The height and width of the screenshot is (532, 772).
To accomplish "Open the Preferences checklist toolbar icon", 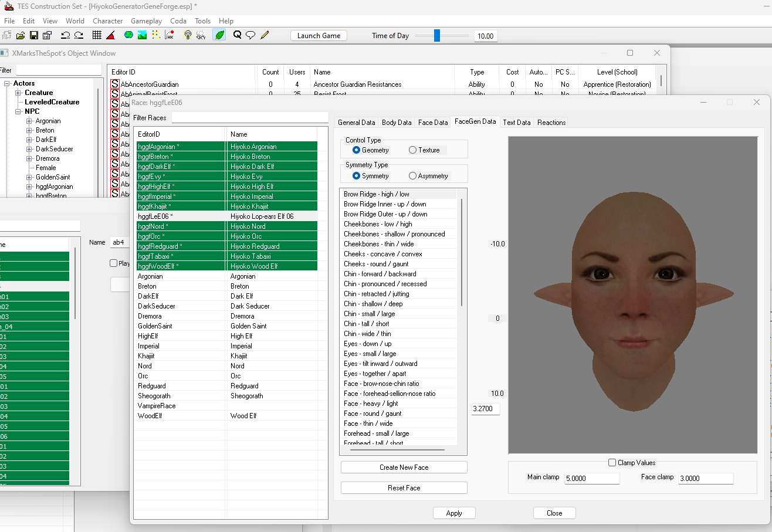I will click(x=48, y=35).
